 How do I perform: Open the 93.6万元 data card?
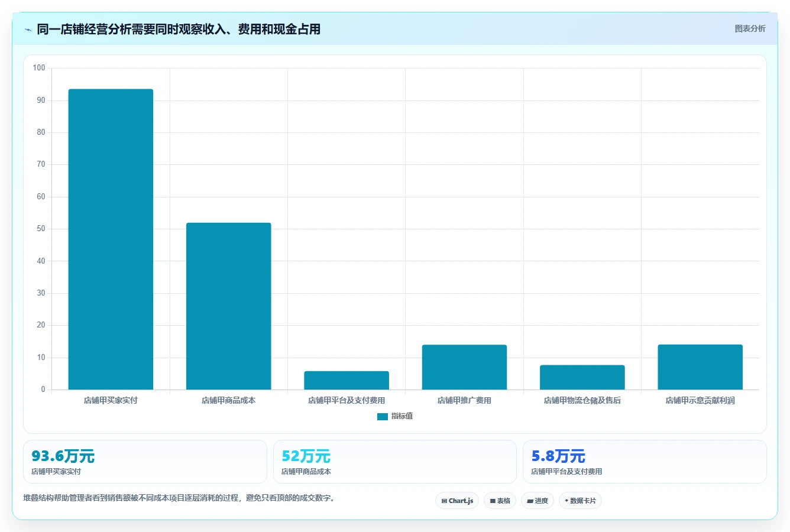pos(145,462)
